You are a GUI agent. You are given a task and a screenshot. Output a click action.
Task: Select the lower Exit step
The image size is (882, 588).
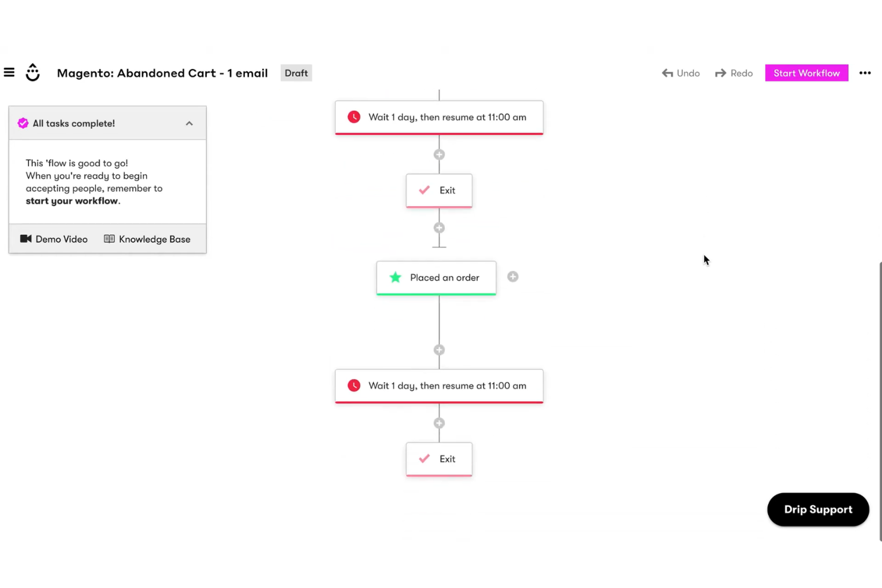coord(439,459)
